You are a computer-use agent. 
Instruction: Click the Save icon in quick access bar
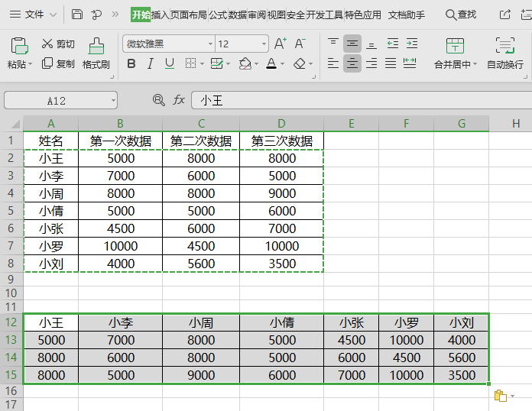(77, 15)
